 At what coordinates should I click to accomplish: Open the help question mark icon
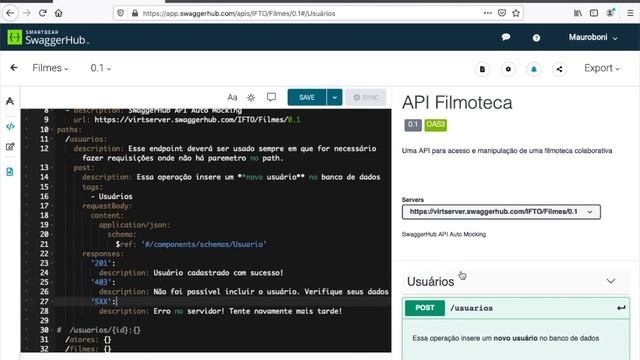[x=536, y=38]
